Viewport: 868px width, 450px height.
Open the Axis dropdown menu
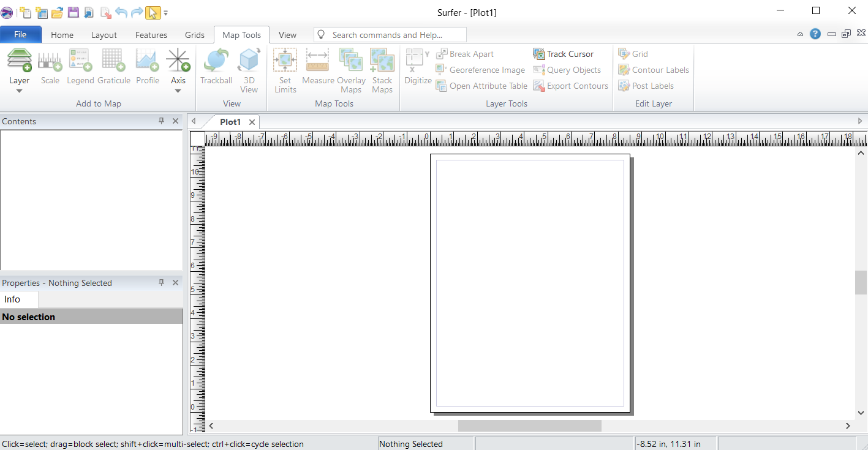click(178, 91)
